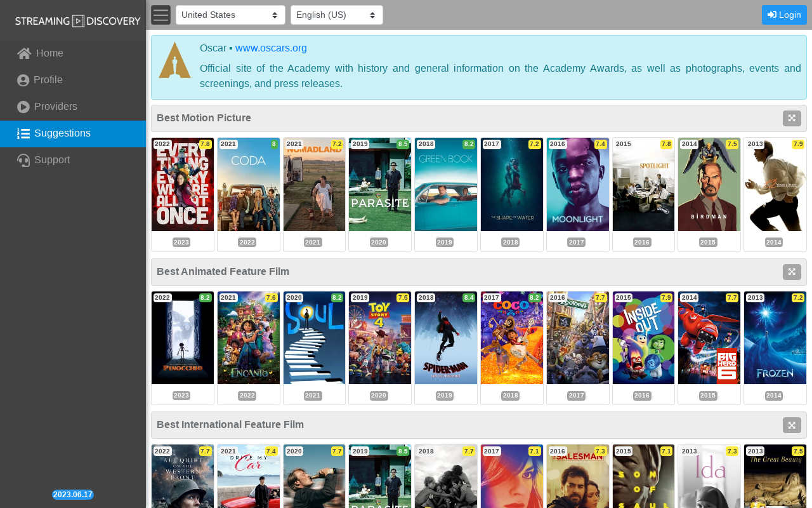
Task: Open the Son of Saul poster
Action: tap(644, 476)
